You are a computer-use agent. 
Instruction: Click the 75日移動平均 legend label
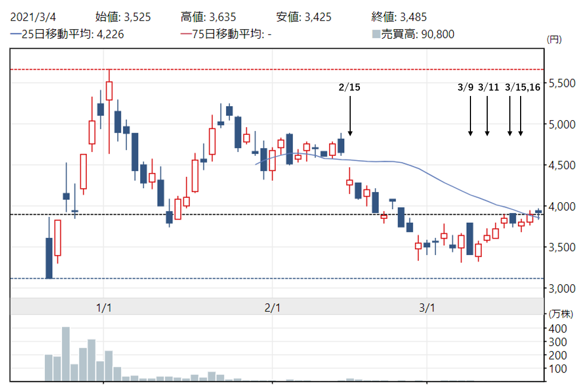(232, 34)
